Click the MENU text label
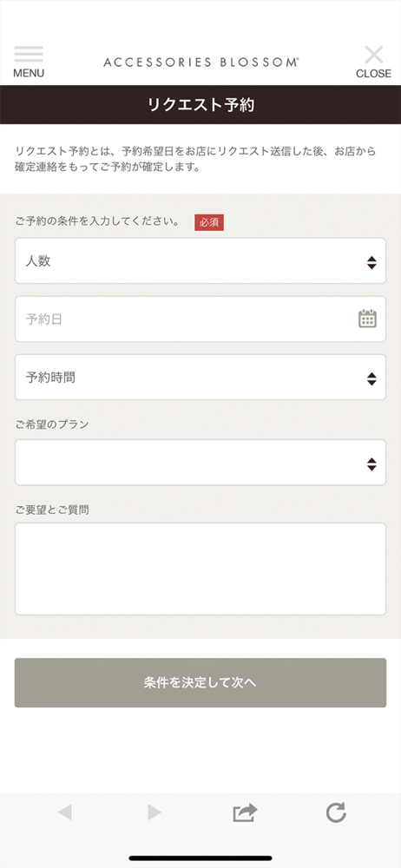Viewport: 401px width, 868px height. pyautogui.click(x=29, y=73)
